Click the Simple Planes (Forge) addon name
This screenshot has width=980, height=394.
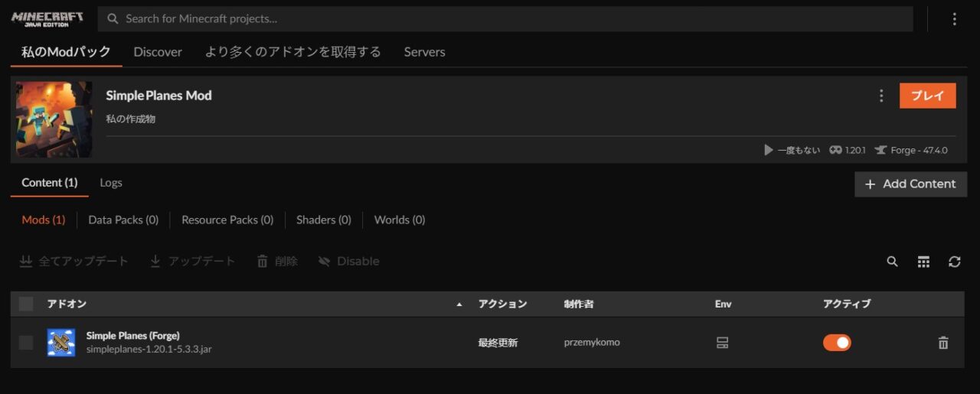point(133,336)
